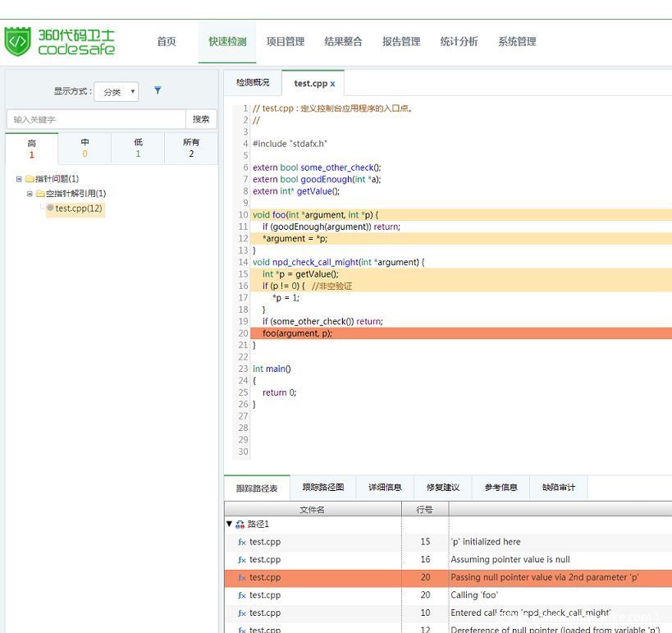Open the 统计分析 menu item

point(459,42)
